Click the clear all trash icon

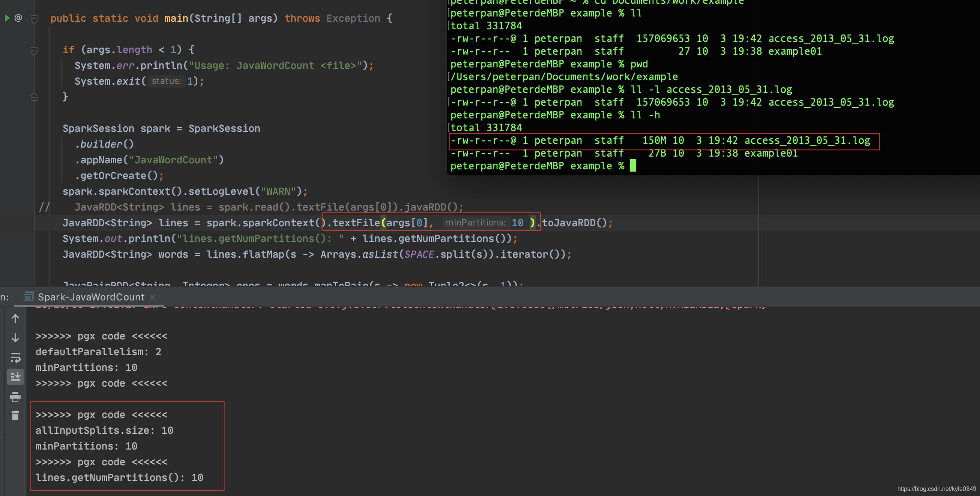15,415
